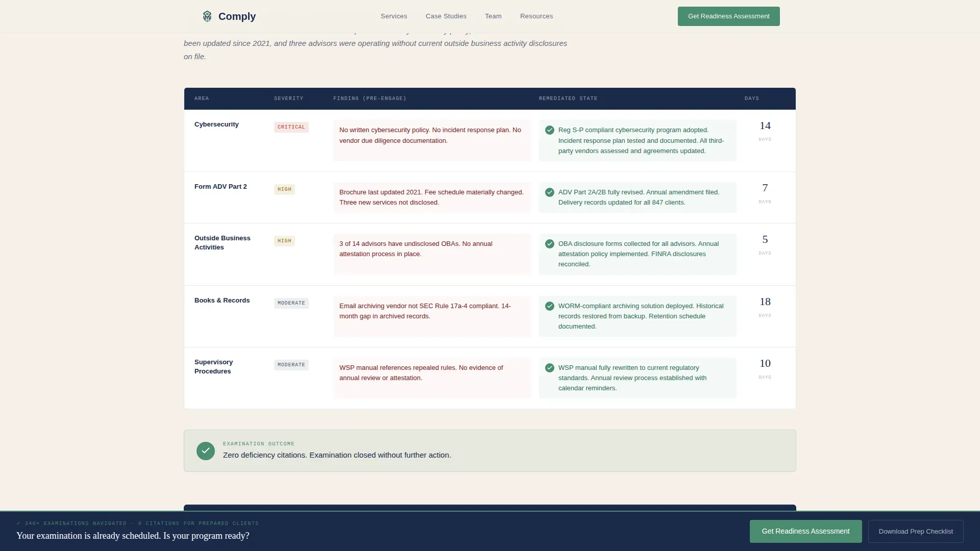Screen dimensions: 980x551
Task: Click the green check icon in Cybersecurity row
Action: [550, 130]
